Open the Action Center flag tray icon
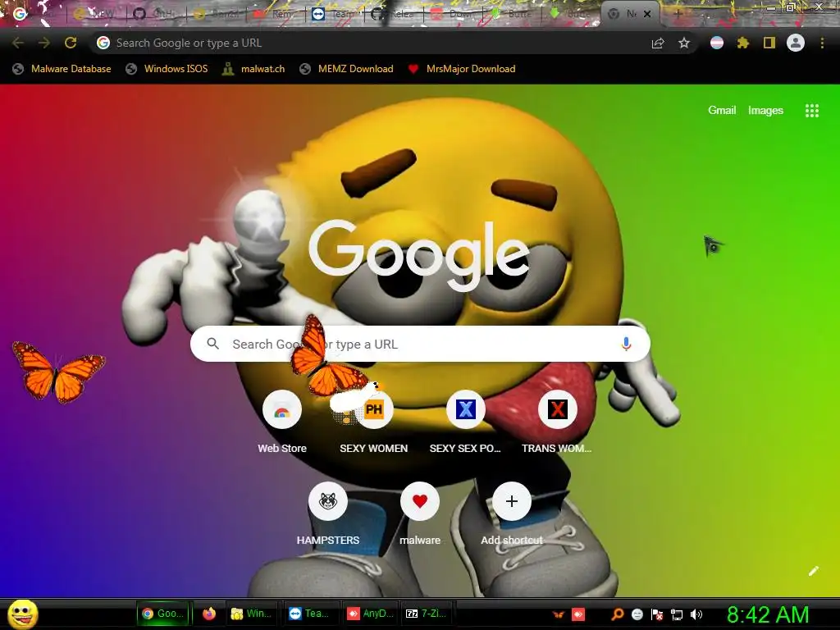The height and width of the screenshot is (630, 840). pos(657,614)
